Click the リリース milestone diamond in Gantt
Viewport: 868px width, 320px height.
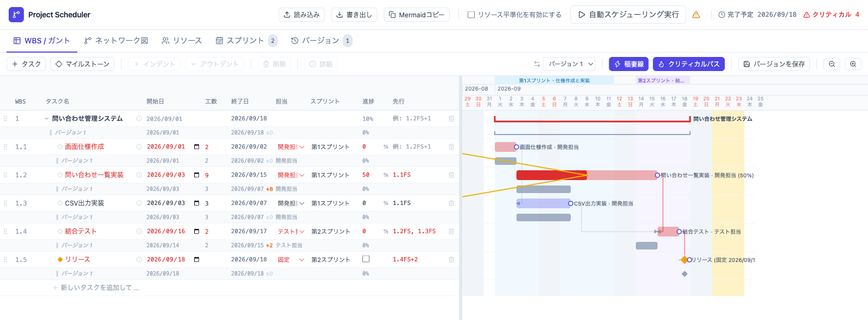(x=684, y=260)
